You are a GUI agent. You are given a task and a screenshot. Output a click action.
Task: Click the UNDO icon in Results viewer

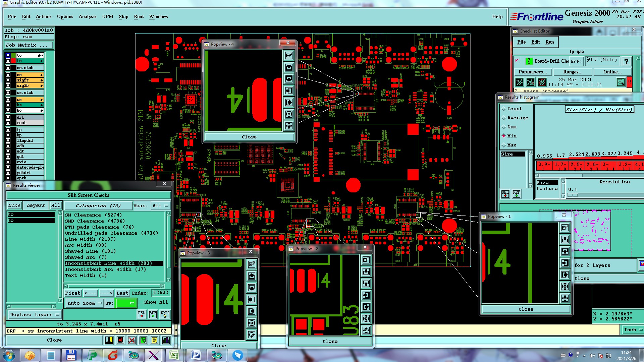(165, 314)
